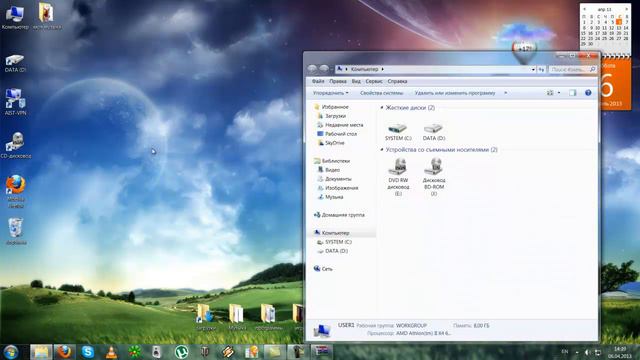Click the Компьютер address bar field

(436, 69)
